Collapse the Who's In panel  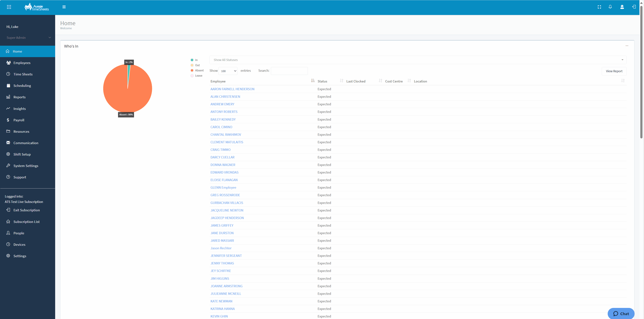627,46
